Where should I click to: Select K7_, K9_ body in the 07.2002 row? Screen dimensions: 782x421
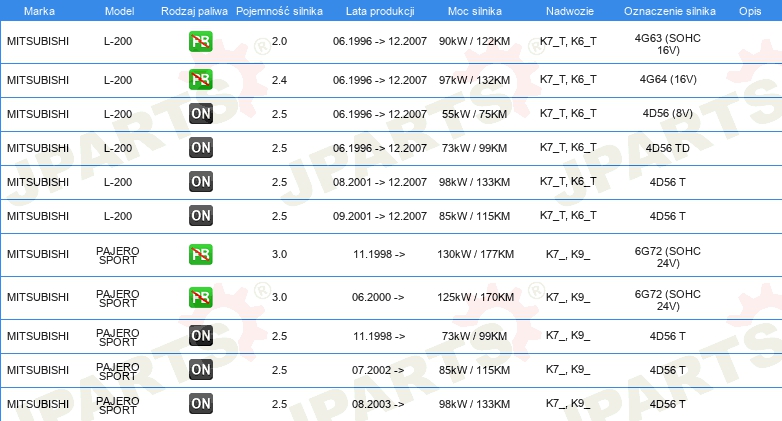pos(568,370)
